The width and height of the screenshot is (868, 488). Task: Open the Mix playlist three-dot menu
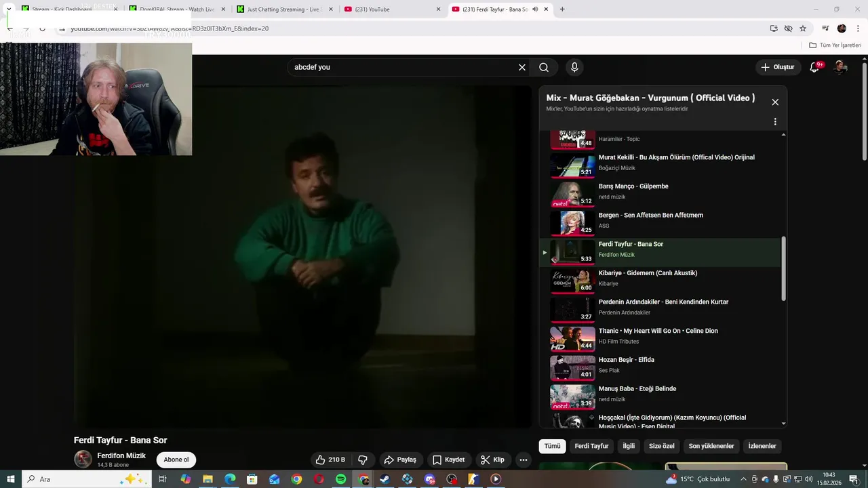pos(775,122)
